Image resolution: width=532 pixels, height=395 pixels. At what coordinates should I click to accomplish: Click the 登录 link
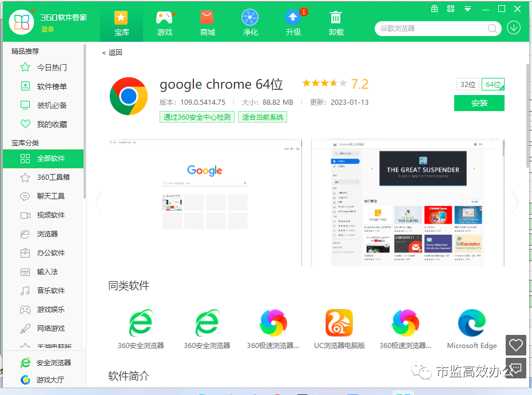click(x=47, y=30)
